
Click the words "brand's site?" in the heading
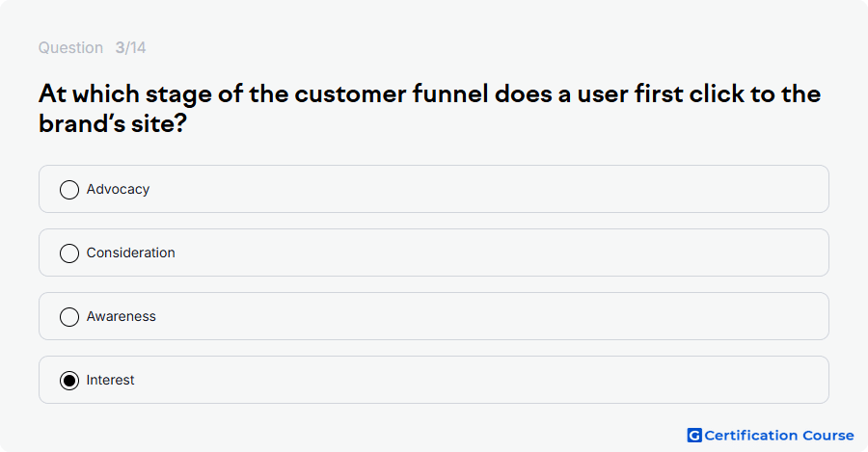(x=113, y=123)
